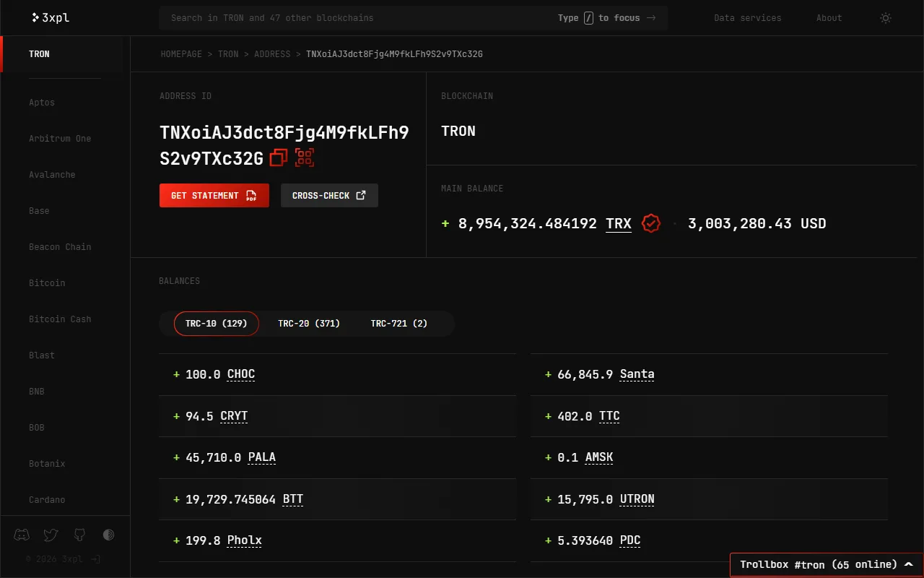Open the Discord link in the sidebar footer
The height and width of the screenshot is (578, 924).
click(x=22, y=535)
